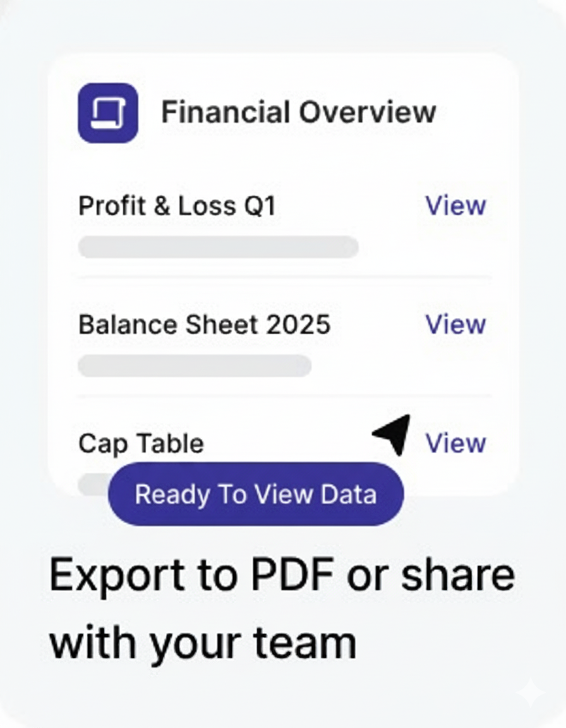Image resolution: width=566 pixels, height=728 pixels.
Task: Click the purple Financial Overview document icon
Action: pyautogui.click(x=107, y=112)
